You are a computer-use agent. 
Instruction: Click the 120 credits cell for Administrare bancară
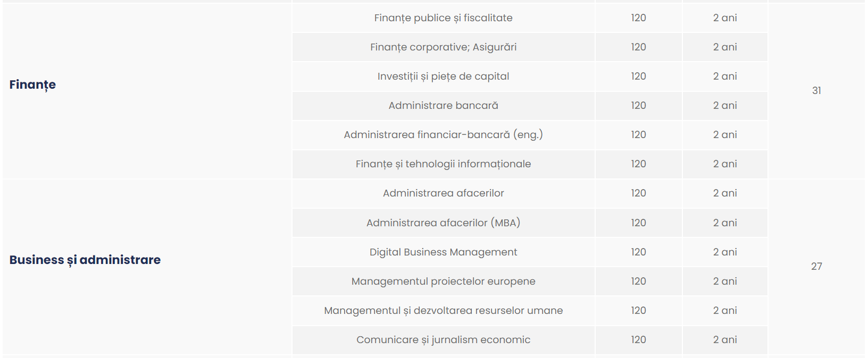638,105
